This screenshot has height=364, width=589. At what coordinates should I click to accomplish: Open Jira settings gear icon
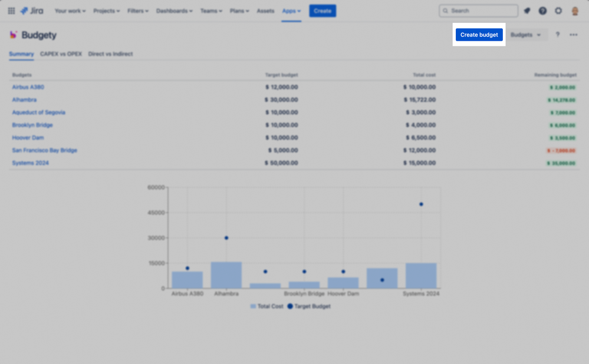coord(558,10)
